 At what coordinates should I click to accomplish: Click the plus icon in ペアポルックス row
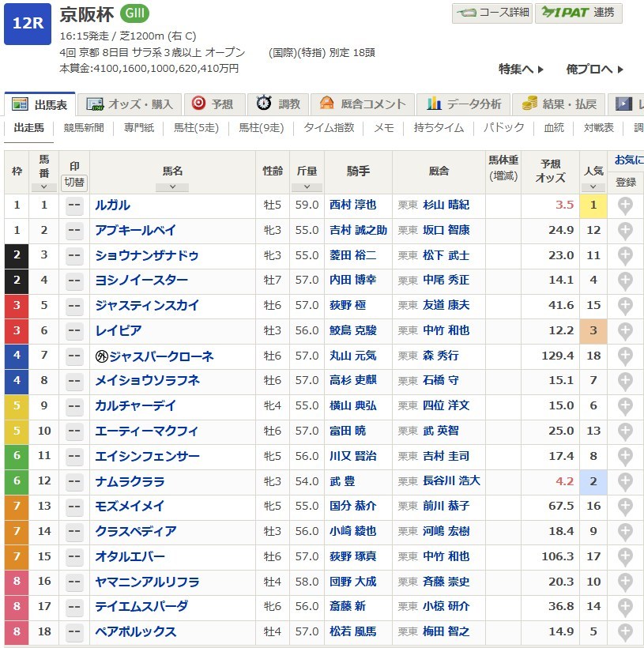point(625,632)
